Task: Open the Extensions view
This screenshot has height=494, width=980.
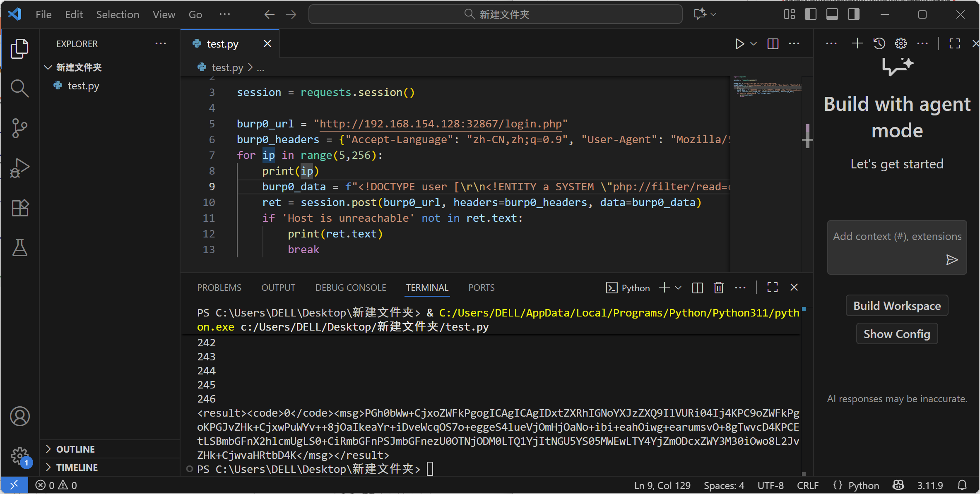Action: tap(19, 208)
